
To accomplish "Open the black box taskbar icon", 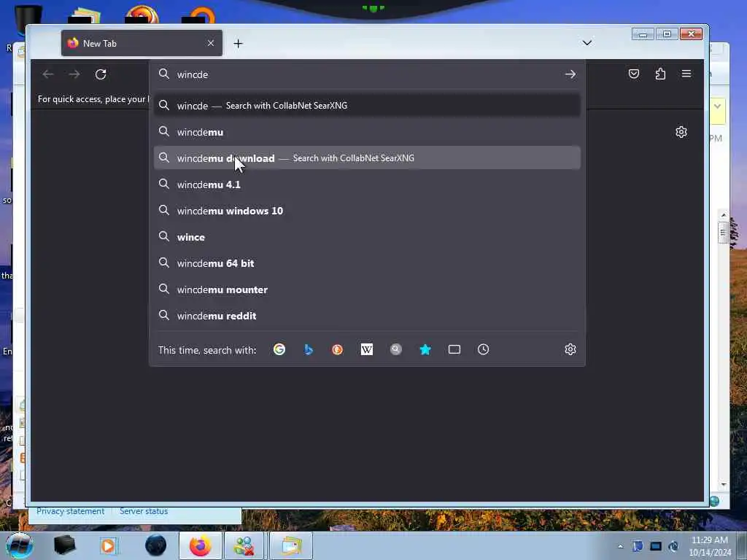I will click(x=64, y=545).
